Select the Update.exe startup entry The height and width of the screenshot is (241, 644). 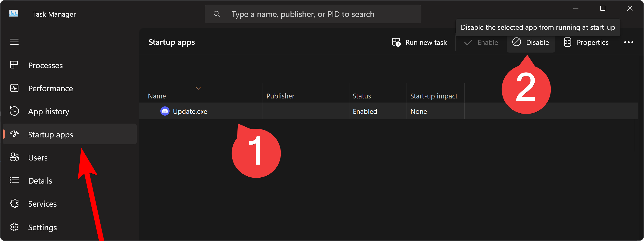(x=190, y=111)
